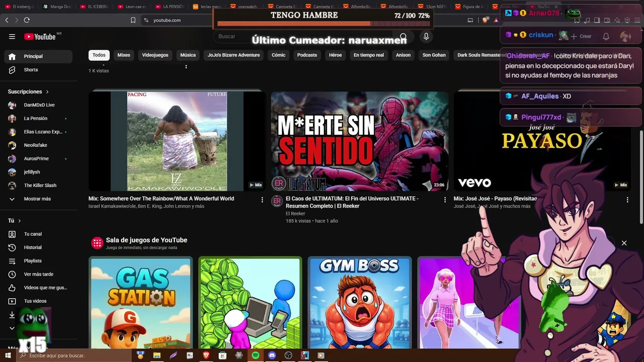Play the M*ERTE SIN SENTIDO video thumbnail

click(x=360, y=141)
